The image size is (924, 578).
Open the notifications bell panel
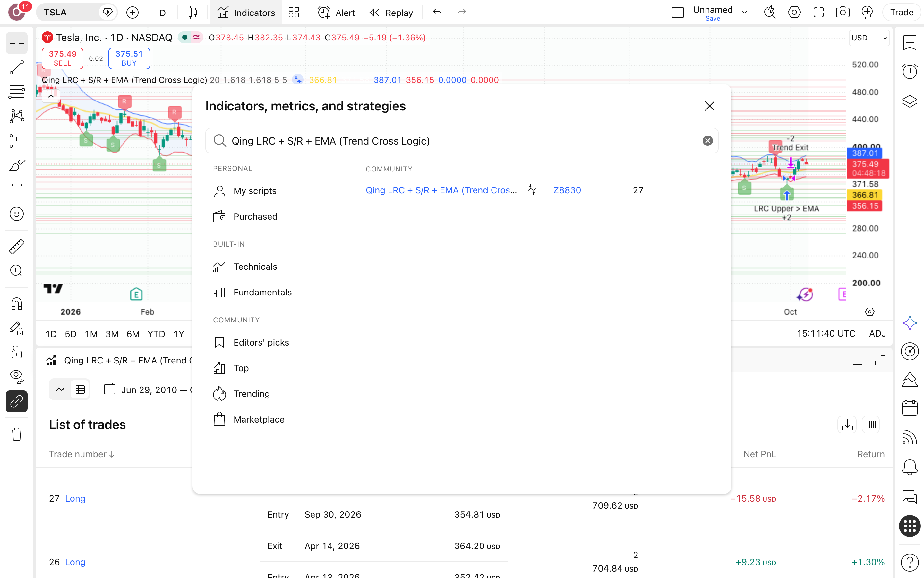click(910, 467)
